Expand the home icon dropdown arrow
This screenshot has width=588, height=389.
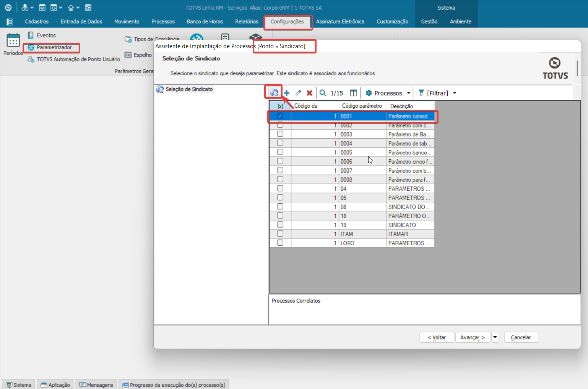pyautogui.click(x=78, y=8)
